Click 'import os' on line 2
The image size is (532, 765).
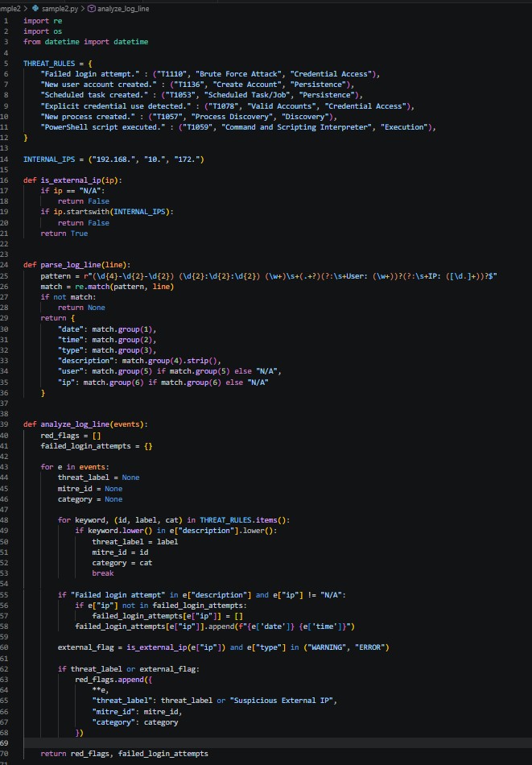click(43, 31)
